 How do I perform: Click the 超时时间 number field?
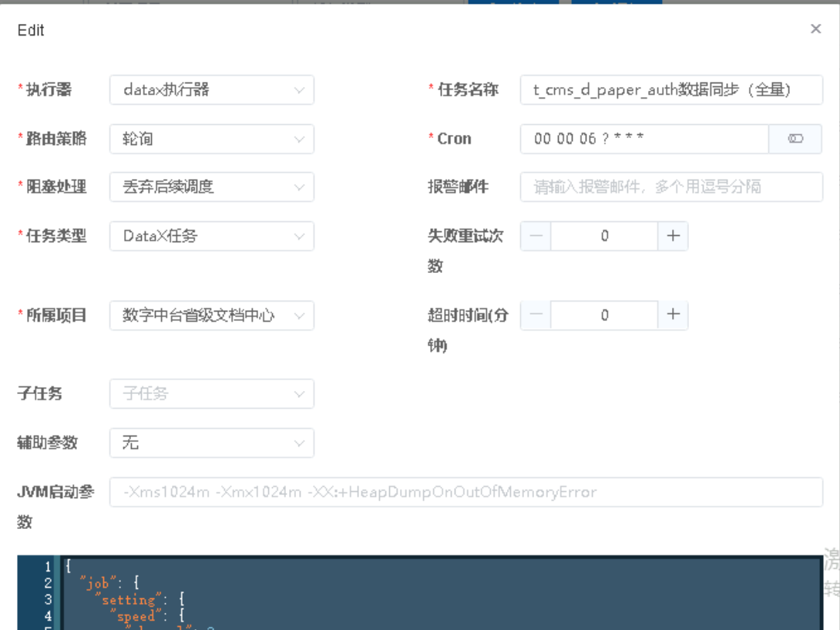[x=604, y=315]
